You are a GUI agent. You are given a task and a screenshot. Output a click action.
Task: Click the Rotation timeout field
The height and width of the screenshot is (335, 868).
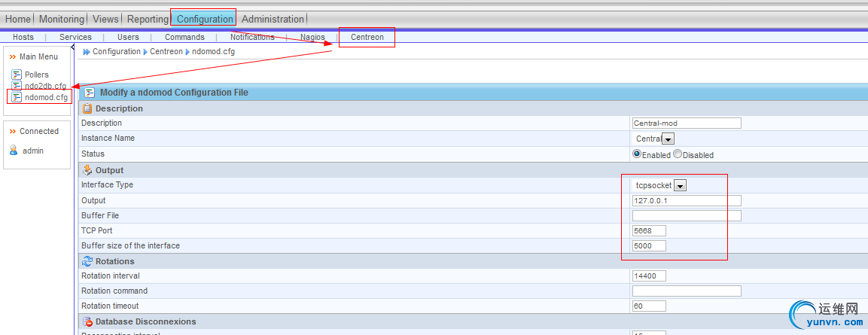pyautogui.click(x=649, y=306)
